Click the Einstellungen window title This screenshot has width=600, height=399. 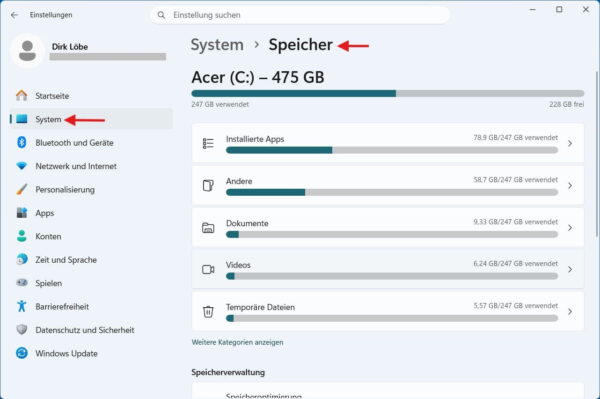(51, 15)
